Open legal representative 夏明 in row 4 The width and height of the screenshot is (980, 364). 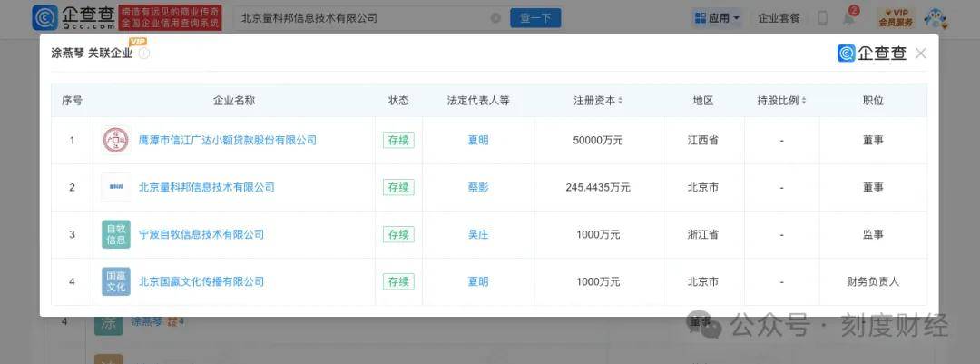pos(478,281)
